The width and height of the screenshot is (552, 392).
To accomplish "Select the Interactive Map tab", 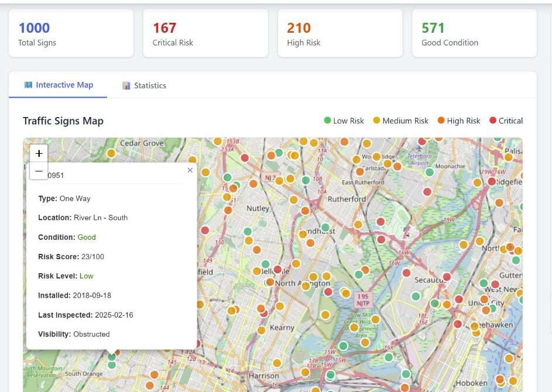I will 59,85.
